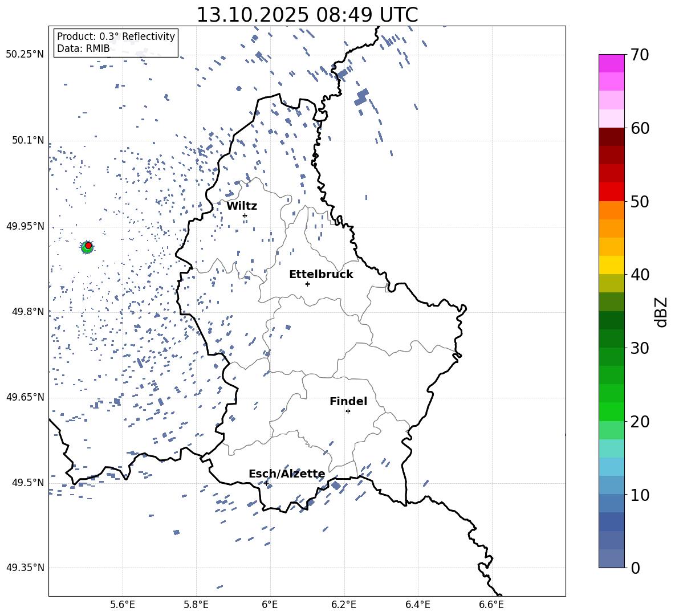Click the 49.5°N latitude label
Screen dimensions: 675x616
[x=28, y=482]
